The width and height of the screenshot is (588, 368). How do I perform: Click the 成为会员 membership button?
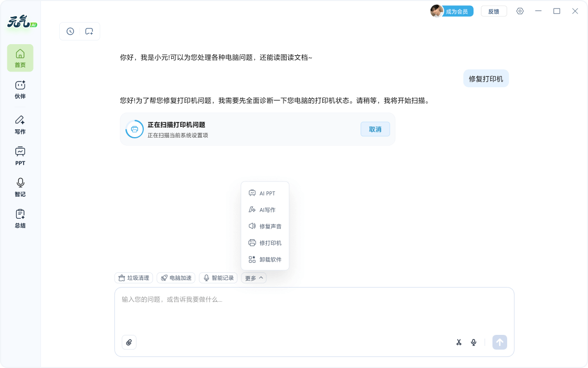(457, 12)
